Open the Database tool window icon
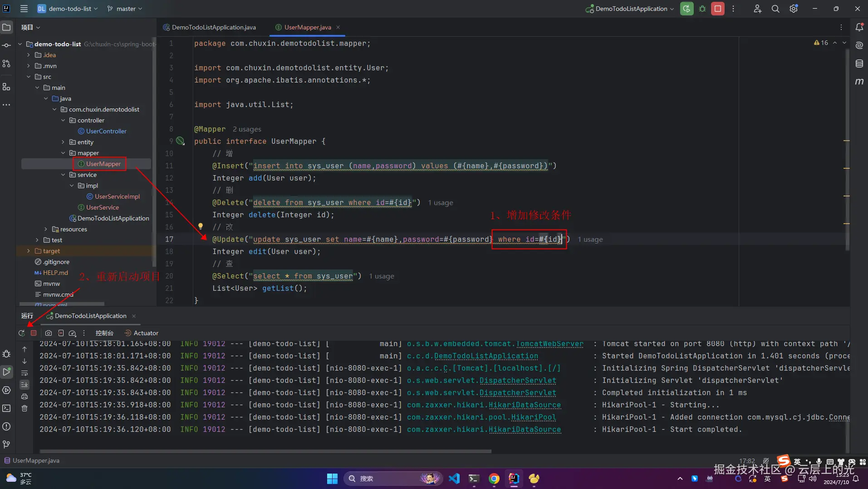The height and width of the screenshot is (489, 868). (859, 64)
